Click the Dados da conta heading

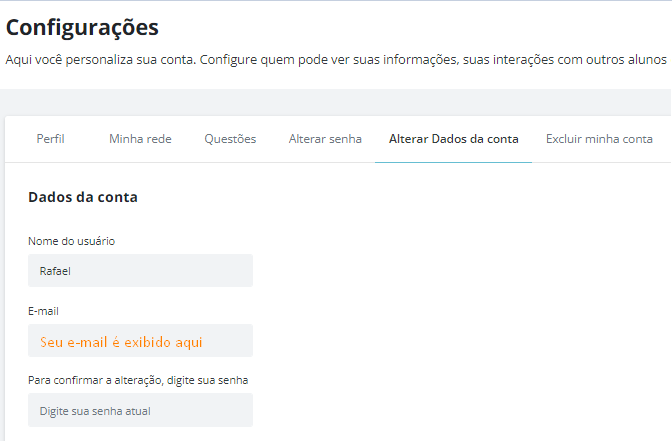pos(83,197)
